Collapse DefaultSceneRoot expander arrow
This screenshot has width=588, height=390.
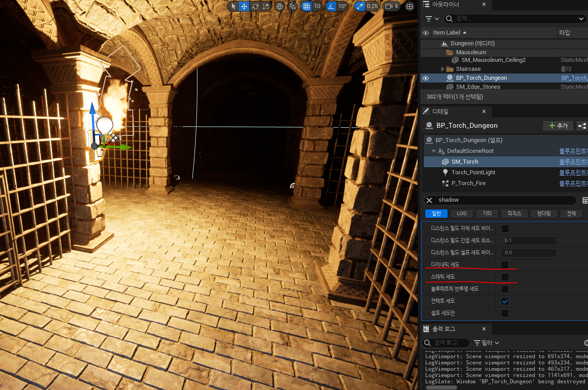[434, 151]
